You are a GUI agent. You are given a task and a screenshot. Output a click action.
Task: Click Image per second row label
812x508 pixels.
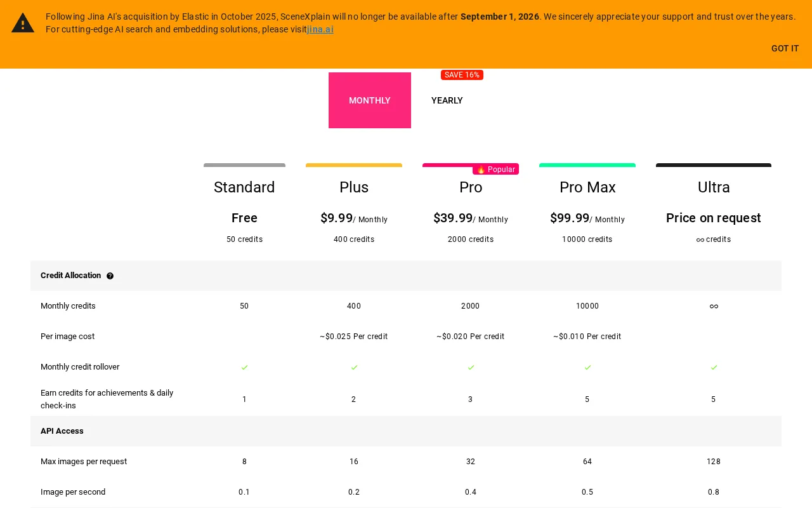(73, 492)
